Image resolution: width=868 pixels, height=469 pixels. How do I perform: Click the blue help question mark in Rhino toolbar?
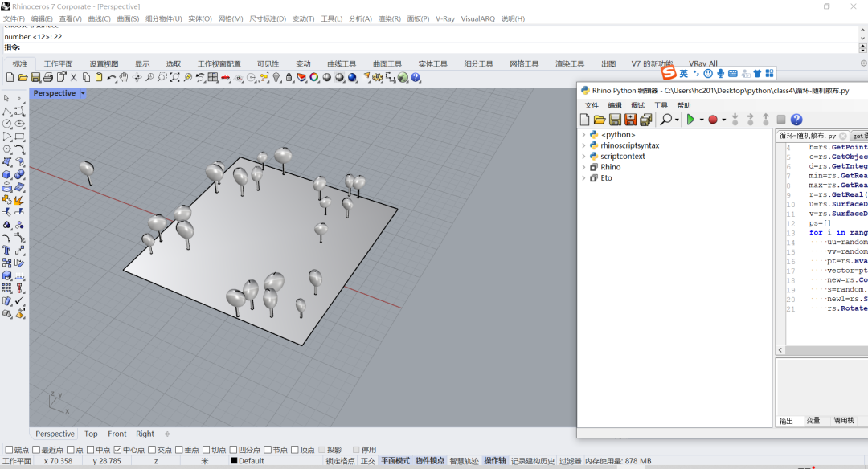point(416,77)
